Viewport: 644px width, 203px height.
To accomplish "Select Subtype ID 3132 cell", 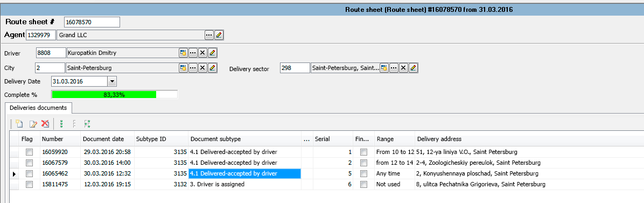I will pos(161,185).
